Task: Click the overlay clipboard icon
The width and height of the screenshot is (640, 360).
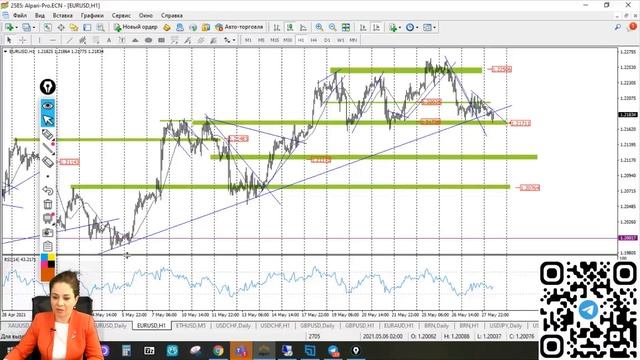Action: pos(48,246)
